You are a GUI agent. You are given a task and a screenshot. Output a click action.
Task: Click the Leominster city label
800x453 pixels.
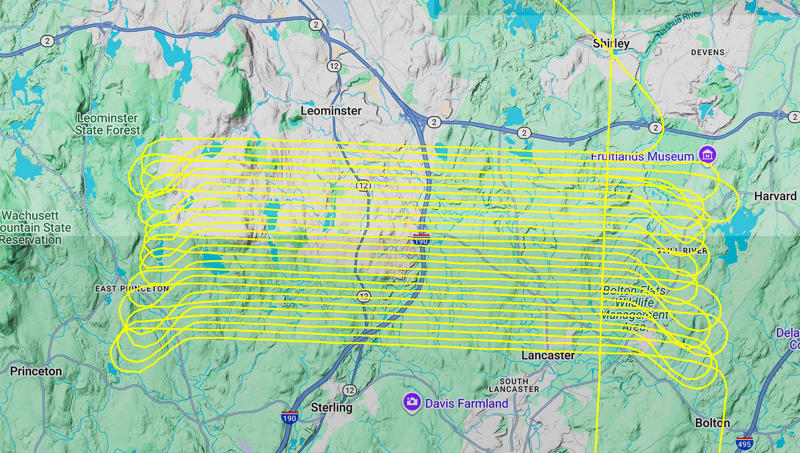pyautogui.click(x=331, y=111)
